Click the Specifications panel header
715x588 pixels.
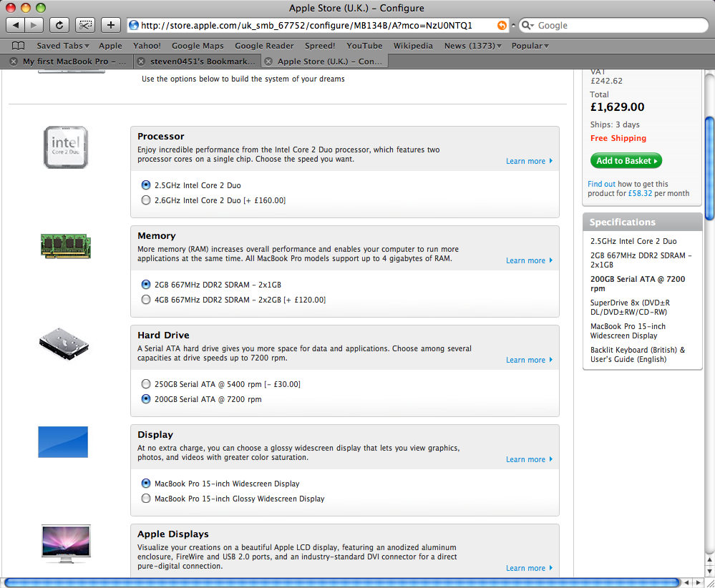(x=643, y=222)
